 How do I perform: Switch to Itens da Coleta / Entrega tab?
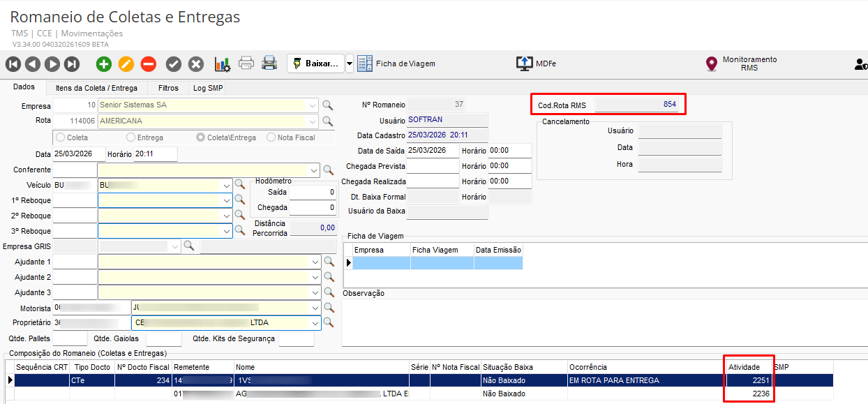96,88
